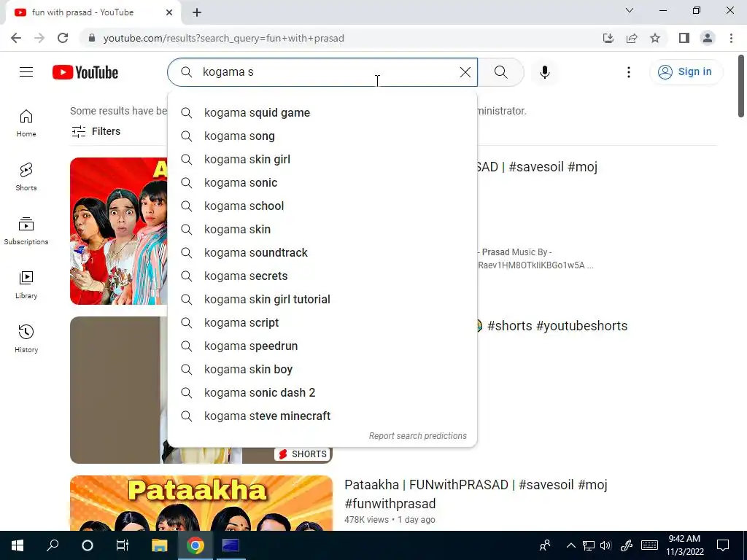The height and width of the screenshot is (560, 747).
Task: Select suggestion 'kogama school'
Action: [x=322, y=206]
